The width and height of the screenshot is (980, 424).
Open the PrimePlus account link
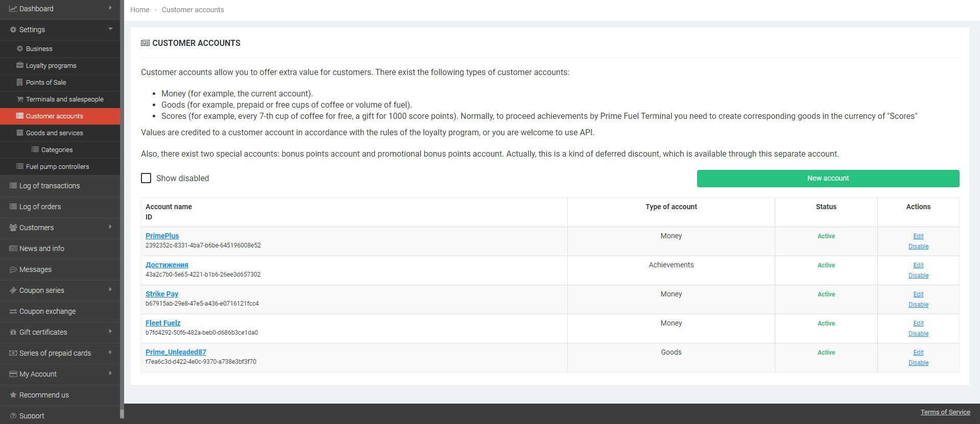[162, 236]
